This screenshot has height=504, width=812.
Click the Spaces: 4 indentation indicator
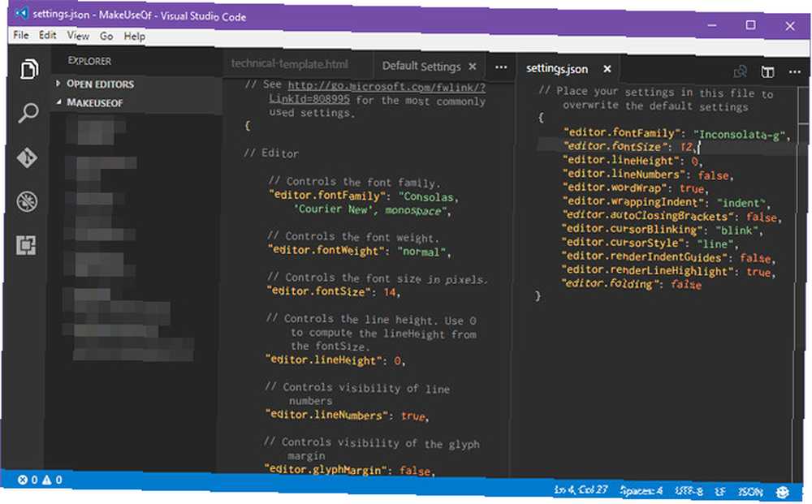(x=641, y=490)
